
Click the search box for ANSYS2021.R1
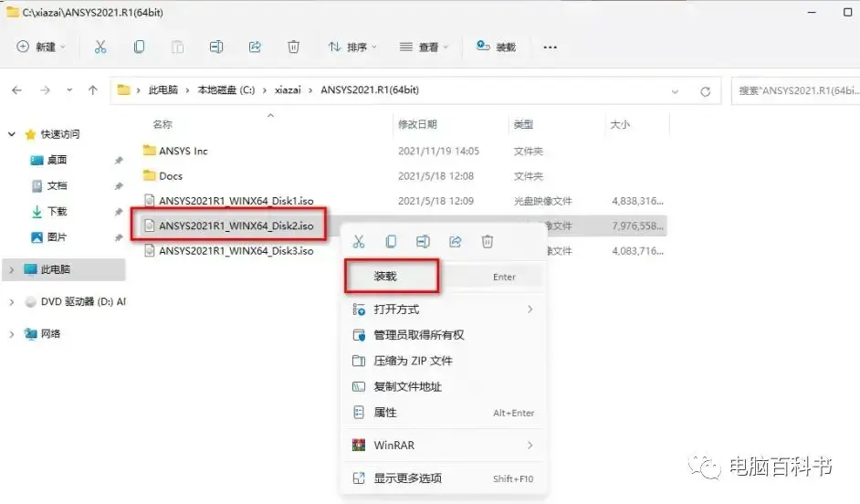pos(795,90)
